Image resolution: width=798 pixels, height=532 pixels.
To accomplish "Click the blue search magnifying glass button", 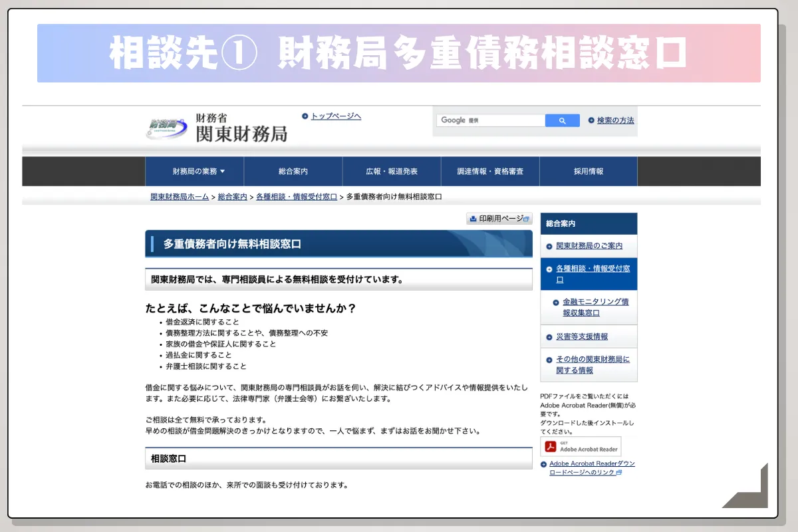I will coord(562,120).
